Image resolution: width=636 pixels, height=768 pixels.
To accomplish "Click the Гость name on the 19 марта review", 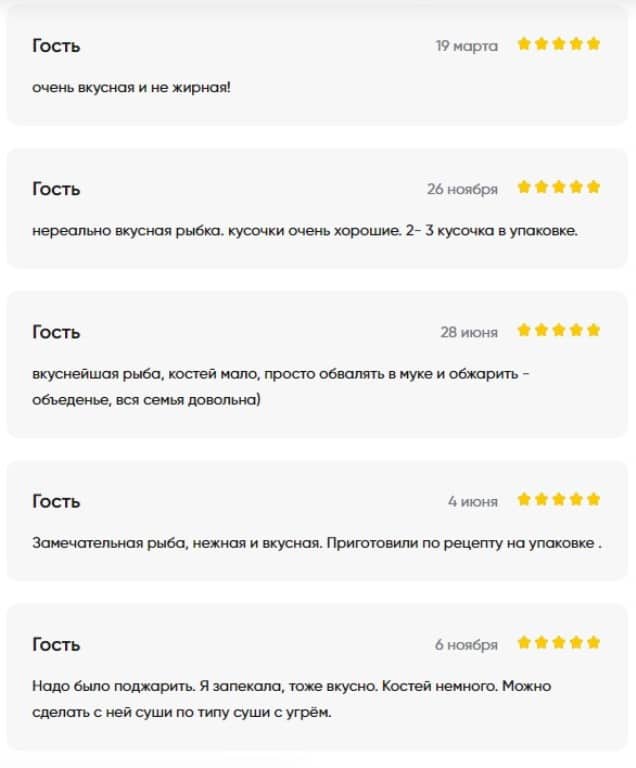I will (56, 46).
